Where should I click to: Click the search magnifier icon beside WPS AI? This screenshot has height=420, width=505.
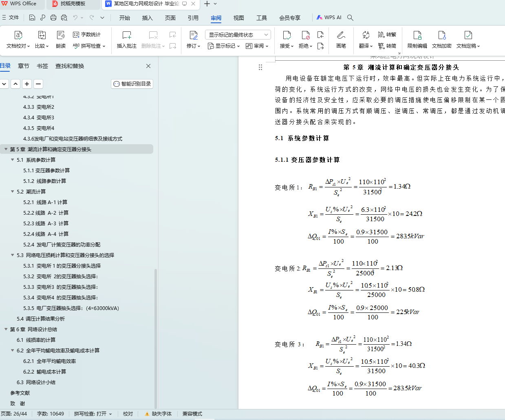[350, 18]
